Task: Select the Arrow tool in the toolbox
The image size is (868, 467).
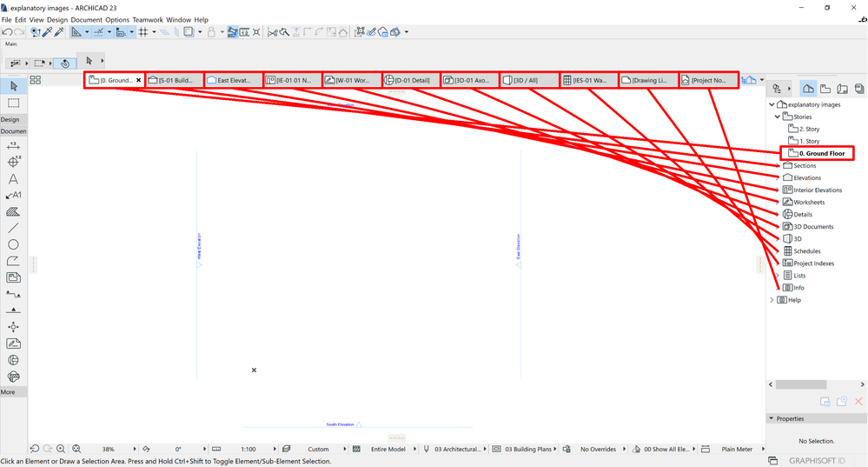Action: pyautogui.click(x=14, y=86)
